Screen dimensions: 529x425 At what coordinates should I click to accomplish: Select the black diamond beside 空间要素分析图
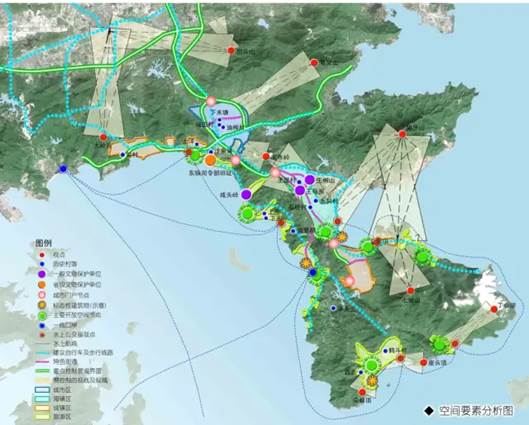click(429, 411)
